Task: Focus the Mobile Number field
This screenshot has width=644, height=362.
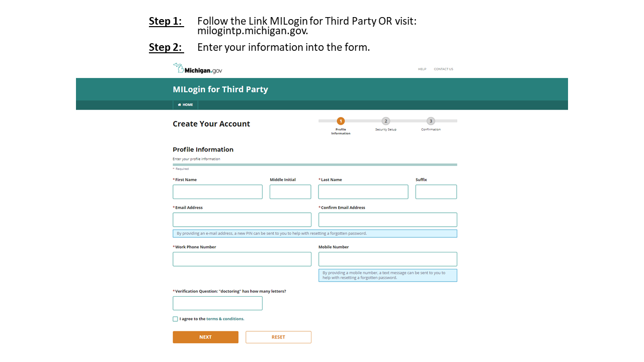Action: (x=387, y=259)
